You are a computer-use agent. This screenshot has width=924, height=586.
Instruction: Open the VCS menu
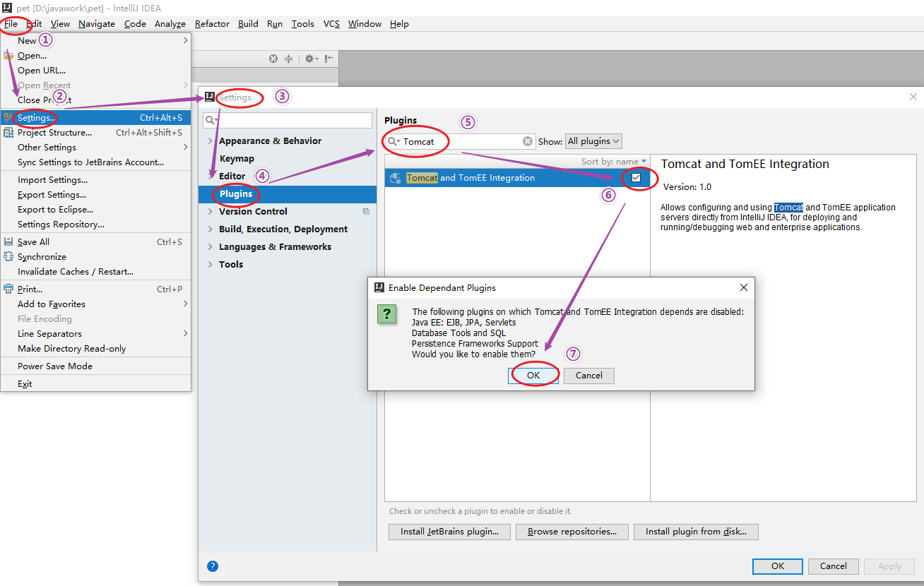coord(331,23)
